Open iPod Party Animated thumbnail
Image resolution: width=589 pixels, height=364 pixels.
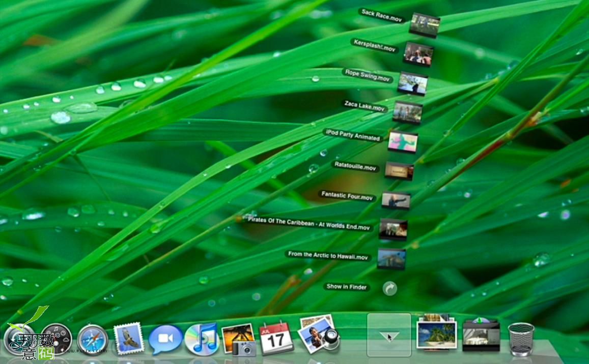coord(403,142)
